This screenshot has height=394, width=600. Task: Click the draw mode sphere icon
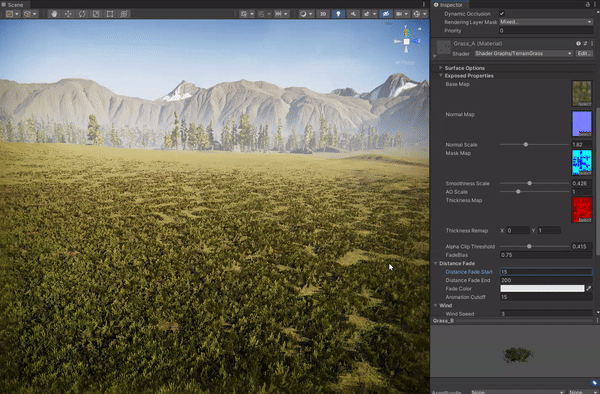point(303,14)
